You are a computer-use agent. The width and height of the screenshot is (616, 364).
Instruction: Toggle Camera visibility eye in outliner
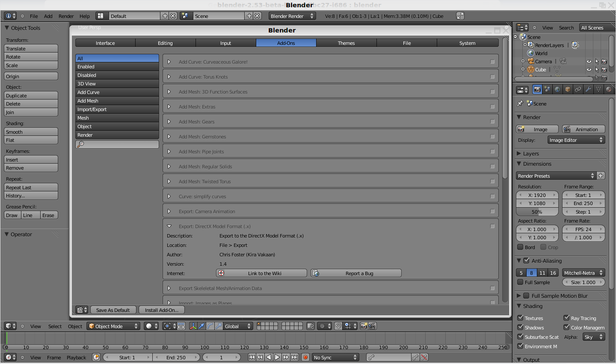click(589, 62)
